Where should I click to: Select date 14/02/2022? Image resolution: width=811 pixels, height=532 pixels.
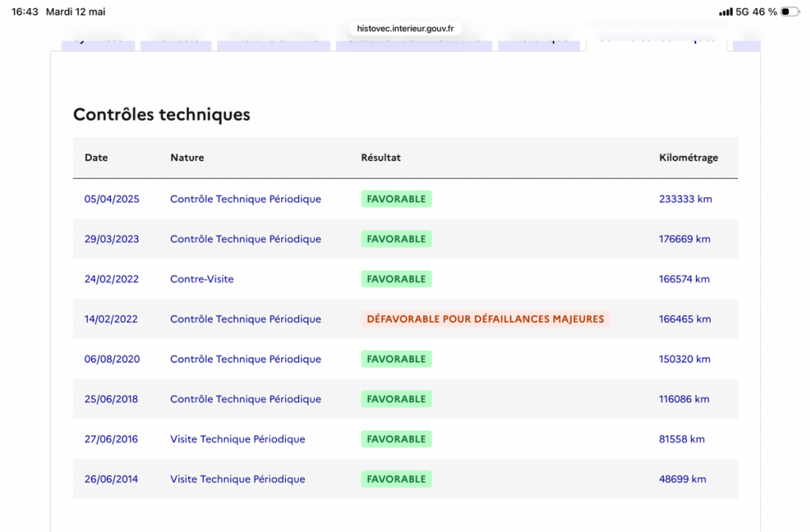pyautogui.click(x=111, y=319)
